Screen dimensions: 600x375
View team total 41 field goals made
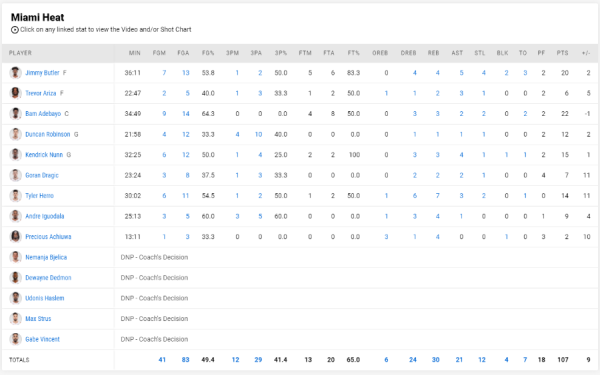click(162, 360)
